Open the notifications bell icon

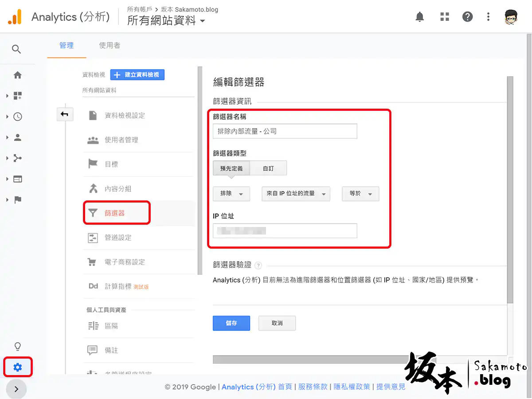[419, 17]
